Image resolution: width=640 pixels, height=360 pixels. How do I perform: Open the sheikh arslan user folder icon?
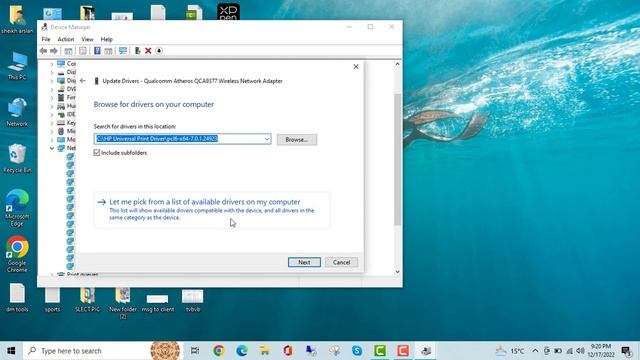17,19
